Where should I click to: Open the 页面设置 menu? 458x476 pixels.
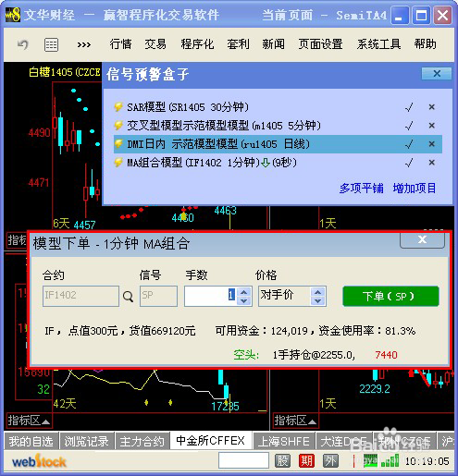click(320, 44)
